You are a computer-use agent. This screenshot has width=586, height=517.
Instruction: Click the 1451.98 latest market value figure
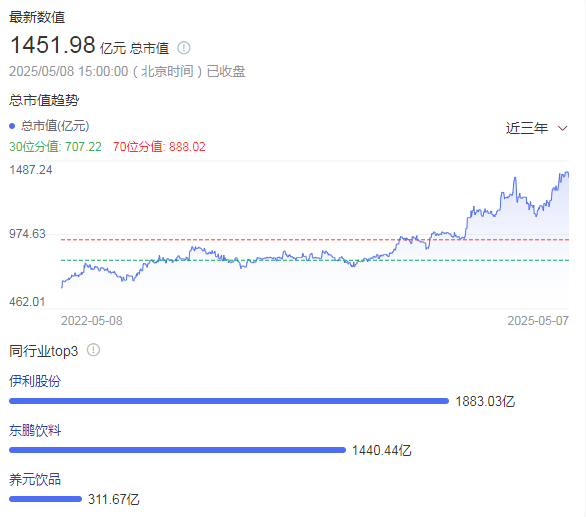pos(53,45)
